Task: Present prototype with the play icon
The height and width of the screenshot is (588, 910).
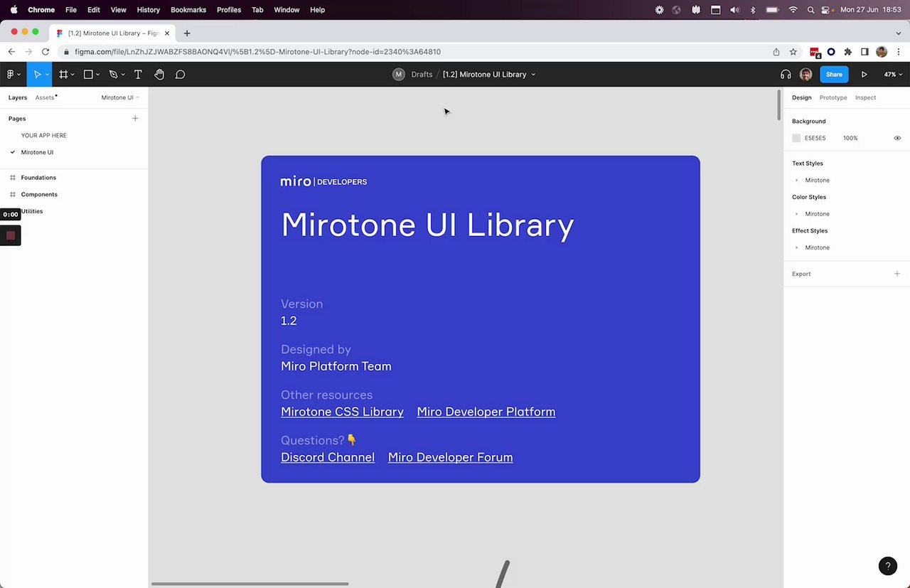Action: point(864,74)
